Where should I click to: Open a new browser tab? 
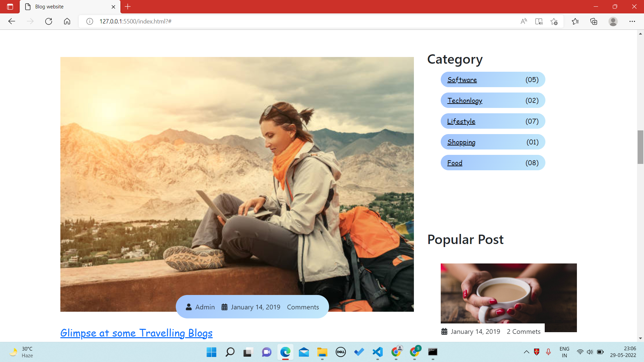pos(128,7)
